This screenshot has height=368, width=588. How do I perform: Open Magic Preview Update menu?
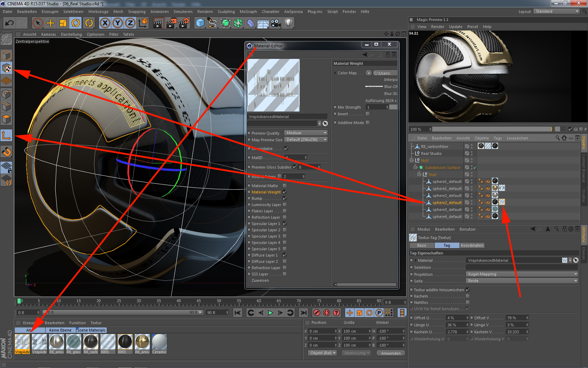455,27
